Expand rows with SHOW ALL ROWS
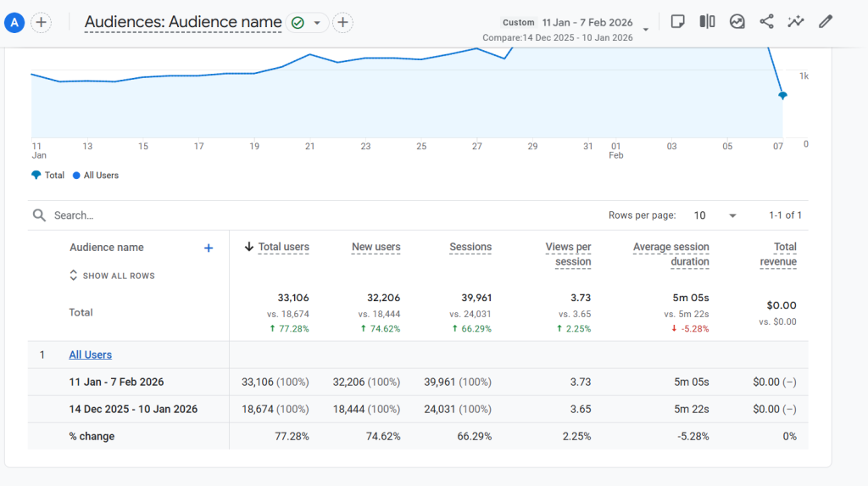This screenshot has width=868, height=486. pos(112,276)
